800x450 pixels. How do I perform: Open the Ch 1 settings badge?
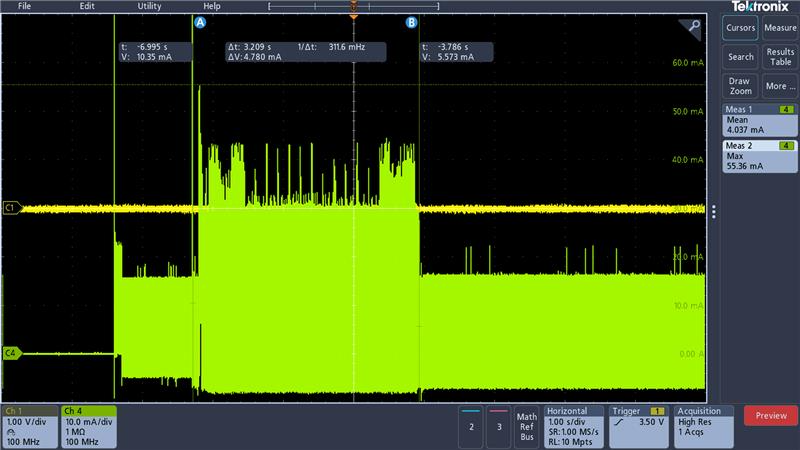(30, 427)
